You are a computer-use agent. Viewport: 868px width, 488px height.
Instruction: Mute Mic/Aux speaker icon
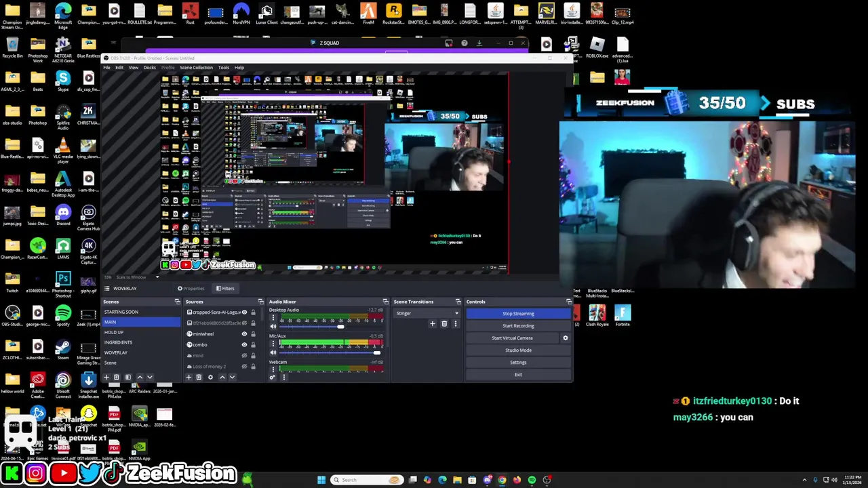[x=273, y=352]
